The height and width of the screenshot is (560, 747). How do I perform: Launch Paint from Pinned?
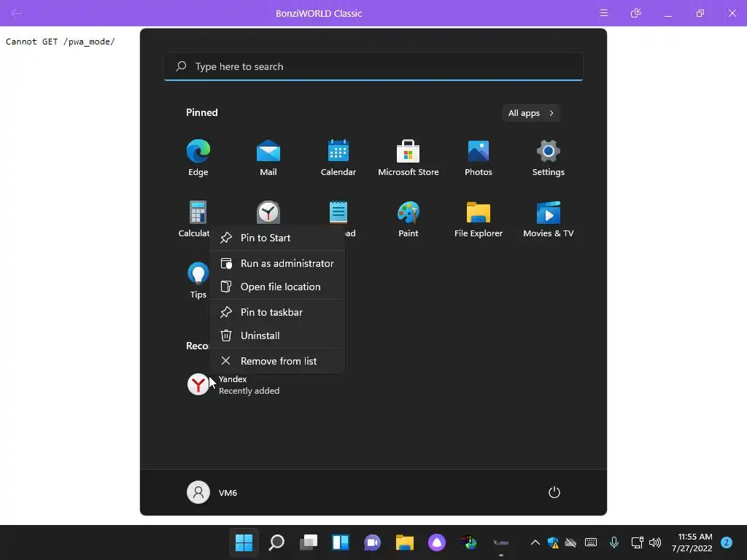tap(409, 219)
